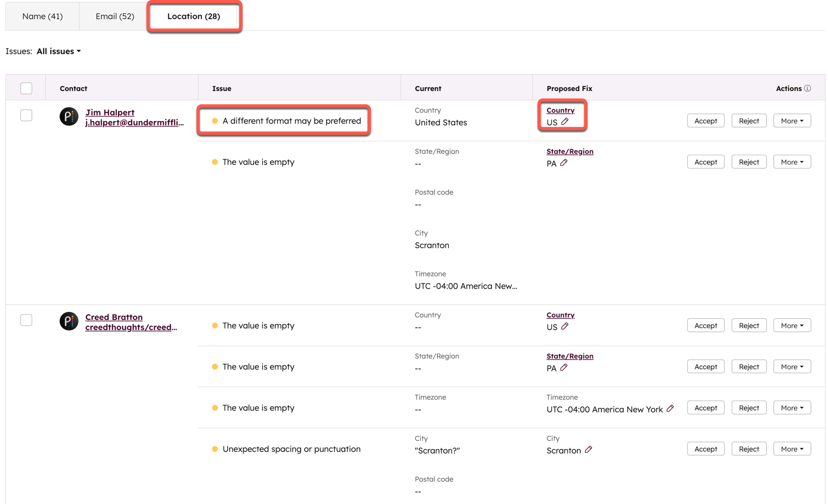The height and width of the screenshot is (504, 828).
Task: Edit the Country proposed fix for Jim Halpert
Action: [565, 122]
